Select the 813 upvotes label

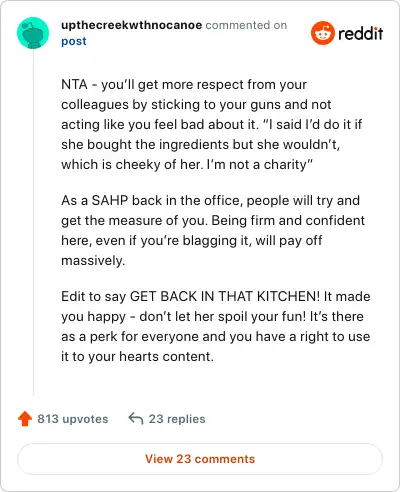(73, 419)
